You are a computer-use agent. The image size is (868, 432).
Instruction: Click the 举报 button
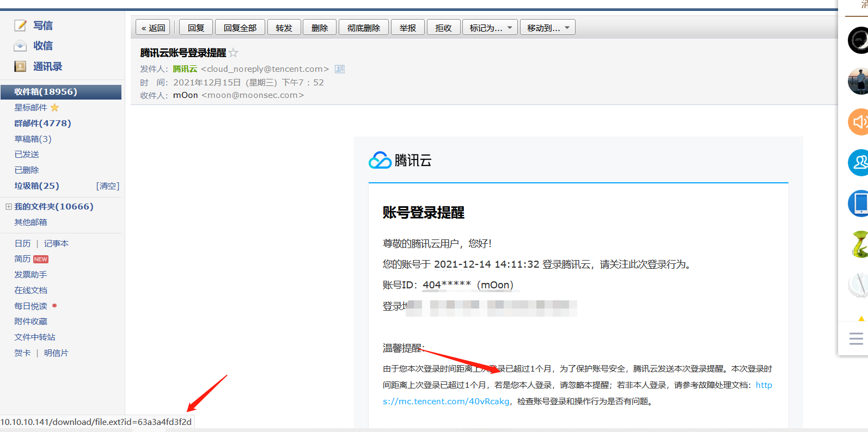(408, 28)
